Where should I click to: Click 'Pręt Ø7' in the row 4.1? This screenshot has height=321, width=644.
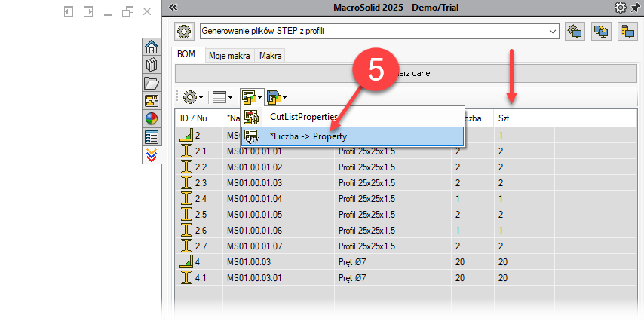352,278
